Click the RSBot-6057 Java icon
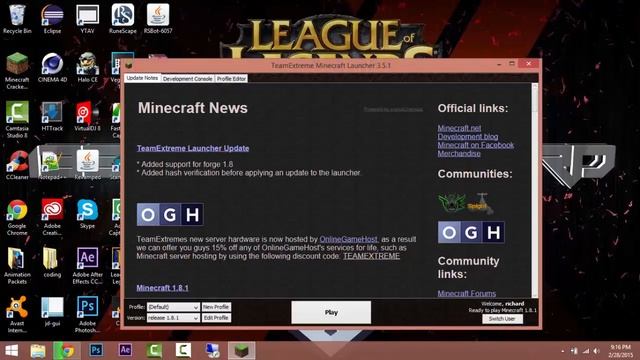Image resolution: width=640 pixels, height=360 pixels. click(158, 19)
